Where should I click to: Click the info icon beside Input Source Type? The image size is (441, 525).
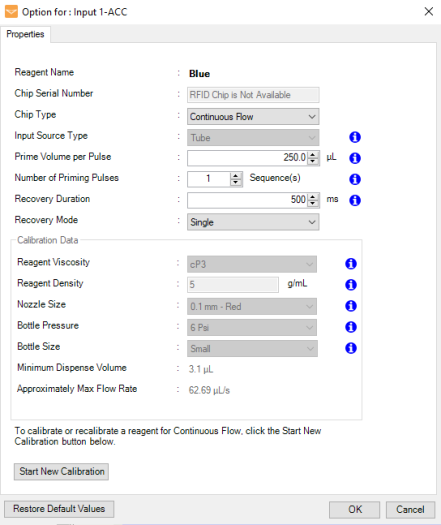(x=355, y=137)
